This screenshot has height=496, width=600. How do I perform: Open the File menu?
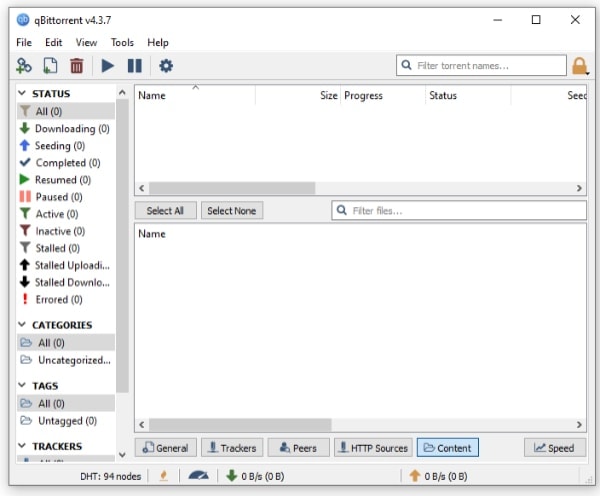24,42
